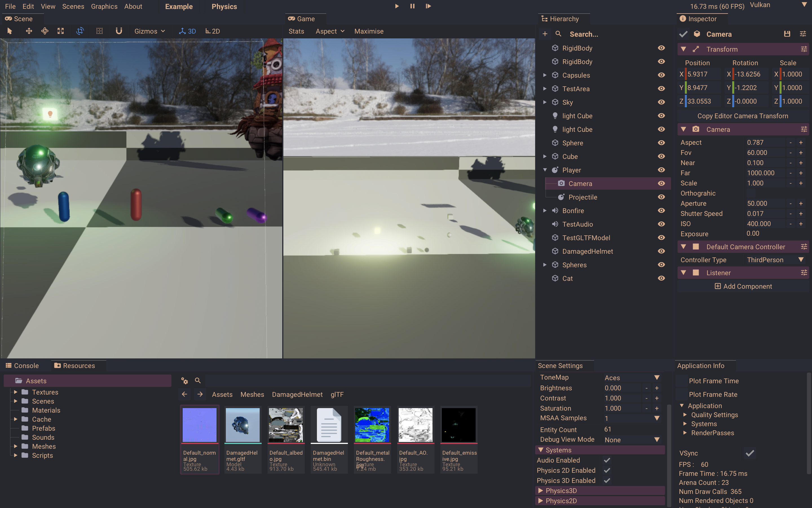Click the Play button

click(x=397, y=6)
